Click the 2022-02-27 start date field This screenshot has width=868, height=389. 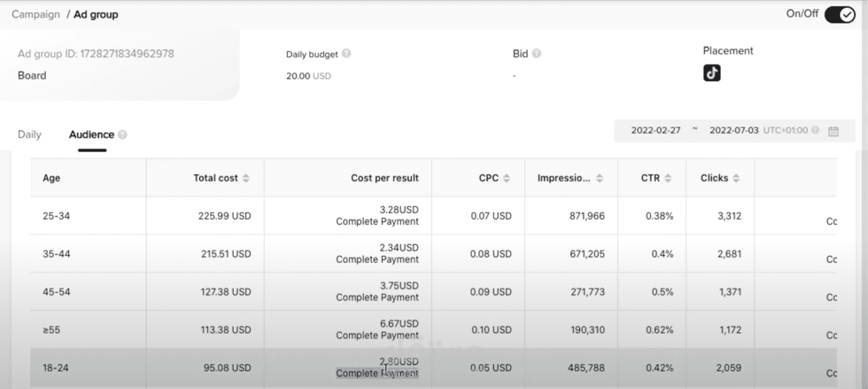[x=655, y=130]
